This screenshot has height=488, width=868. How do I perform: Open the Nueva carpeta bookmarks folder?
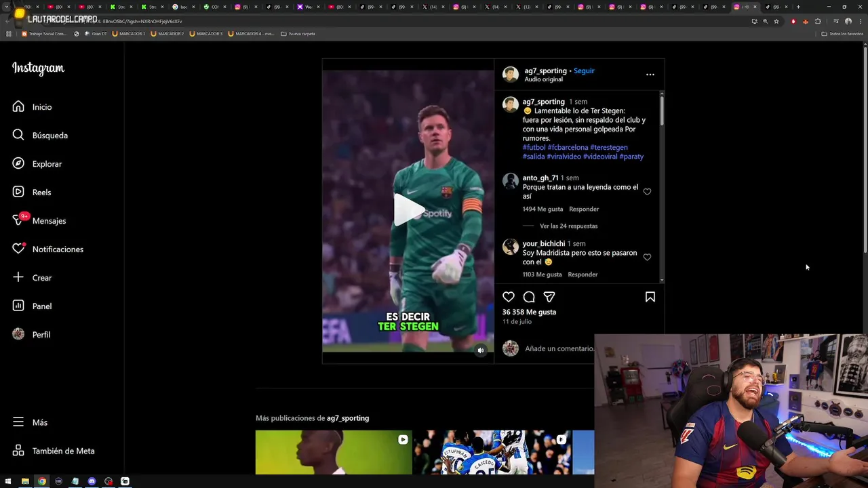pos(298,33)
